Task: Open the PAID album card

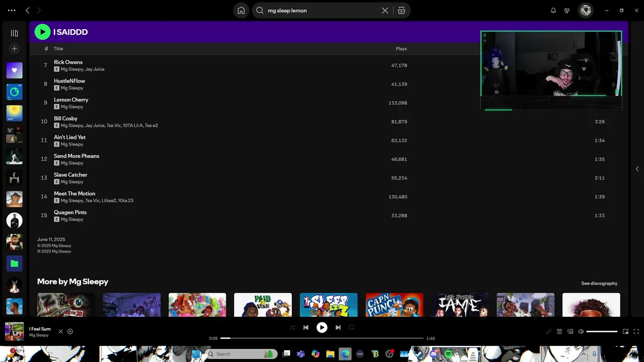Action: (x=263, y=305)
